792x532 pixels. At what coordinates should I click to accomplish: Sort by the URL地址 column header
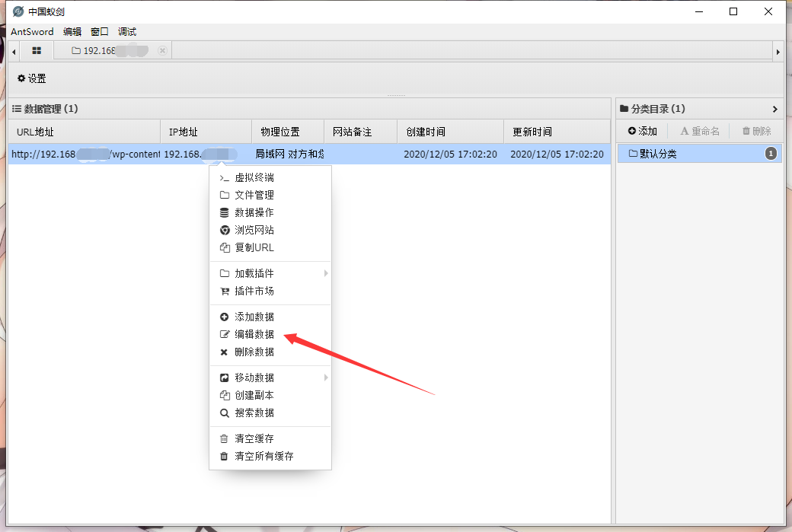coord(85,132)
